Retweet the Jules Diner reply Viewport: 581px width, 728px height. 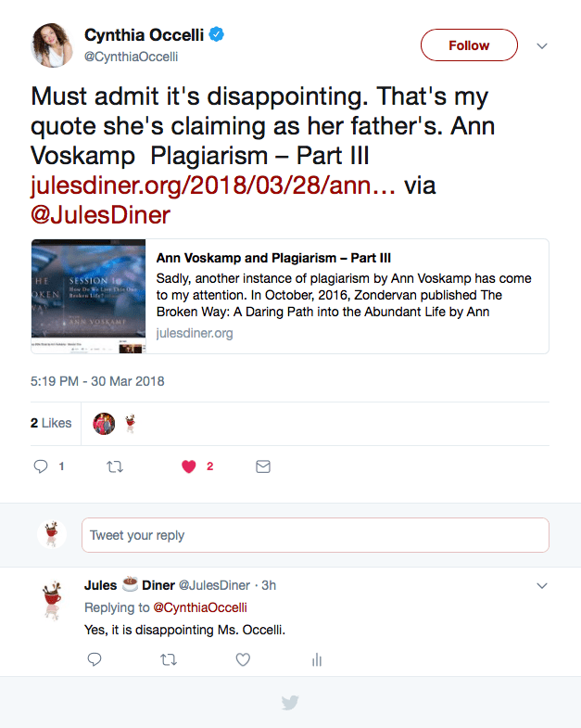coord(168,659)
